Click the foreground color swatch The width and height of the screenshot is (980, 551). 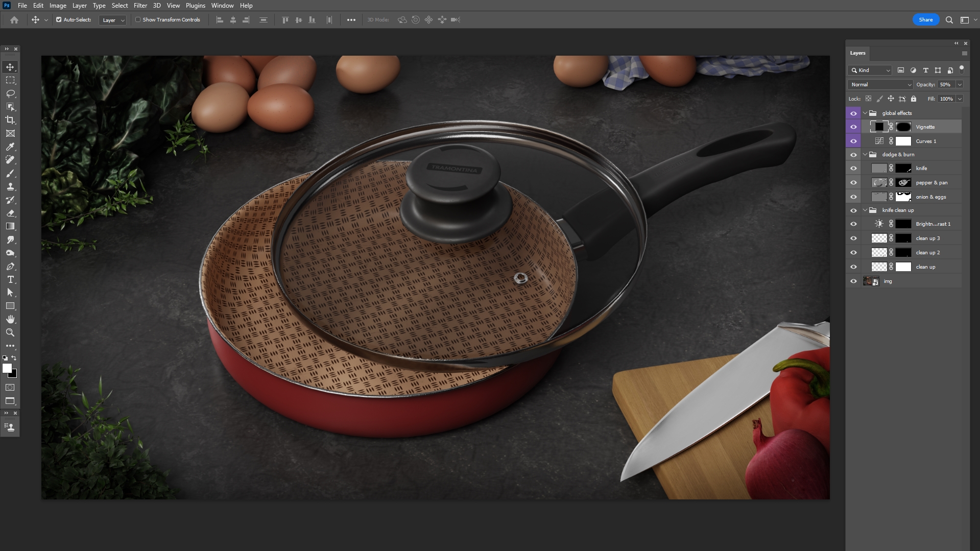coord(7,368)
